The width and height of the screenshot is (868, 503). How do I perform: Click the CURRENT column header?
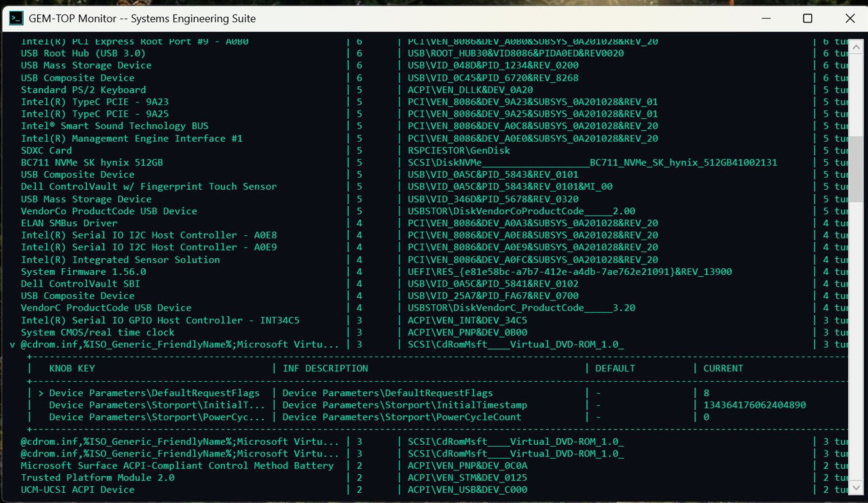coord(723,369)
